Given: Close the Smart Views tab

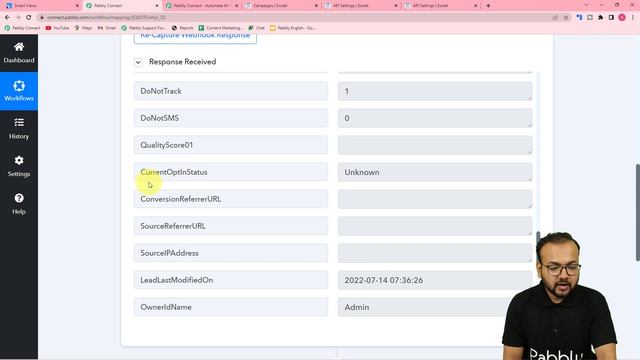Looking at the screenshot, I should tap(77, 6).
